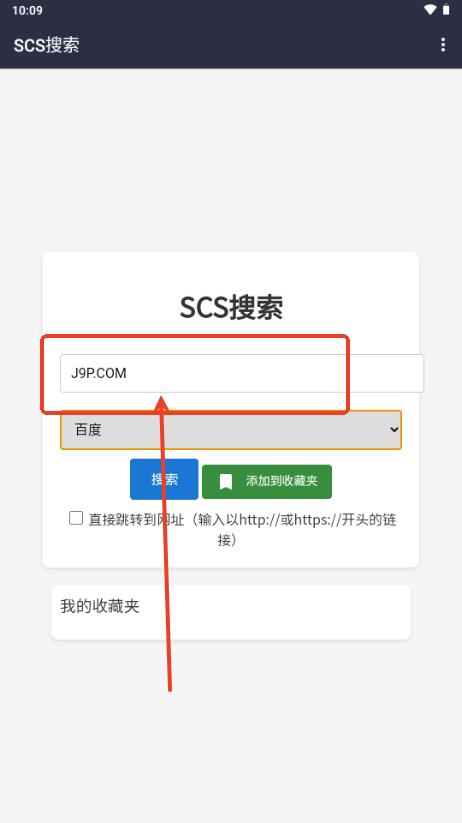This screenshot has width=462, height=823.
Task: Click the blue 搜索 button
Action: 164,479
